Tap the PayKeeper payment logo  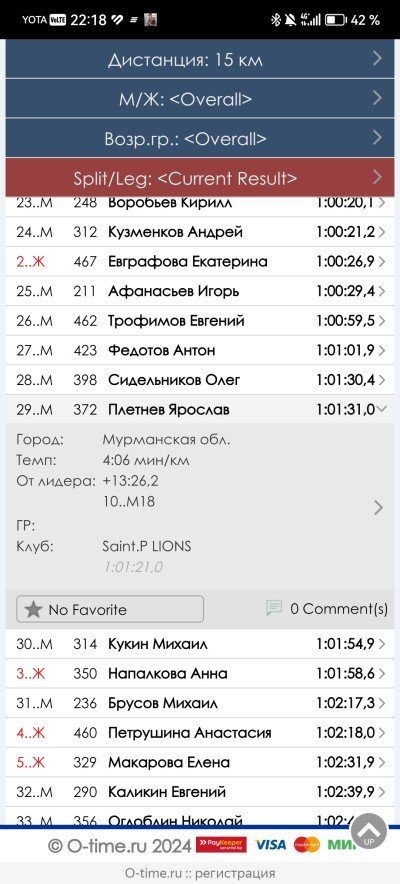(221, 845)
